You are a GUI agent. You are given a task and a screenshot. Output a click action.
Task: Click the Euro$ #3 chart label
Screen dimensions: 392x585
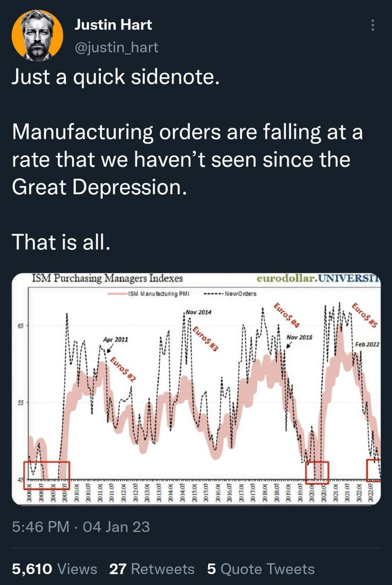point(205,339)
